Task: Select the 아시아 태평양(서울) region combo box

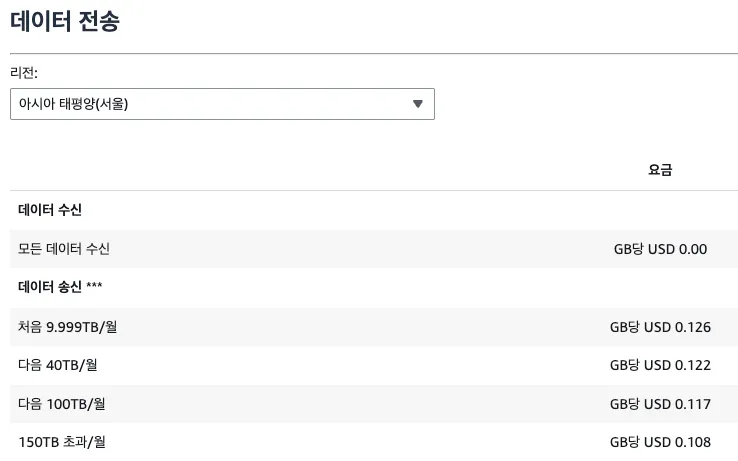Action: pos(222,104)
